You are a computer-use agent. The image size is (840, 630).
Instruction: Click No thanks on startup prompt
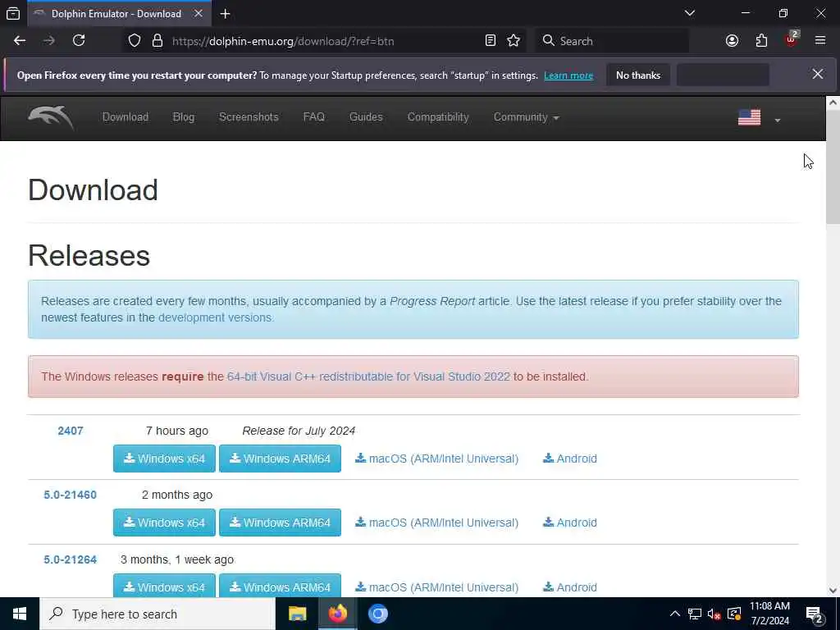(638, 75)
